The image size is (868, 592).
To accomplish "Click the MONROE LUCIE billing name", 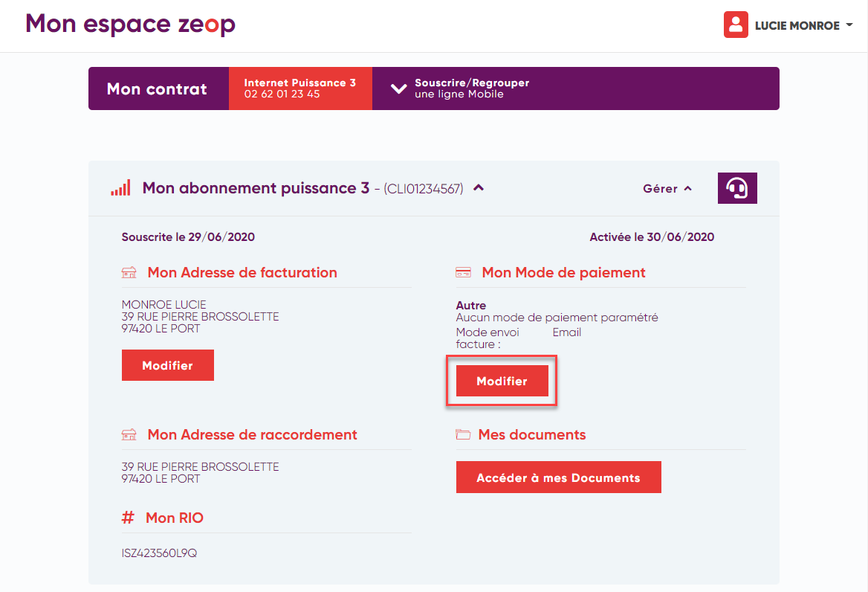I will 163,305.
